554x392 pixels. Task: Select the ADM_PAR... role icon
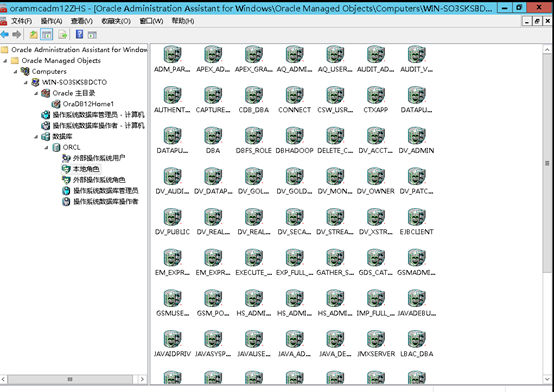pyautogui.click(x=172, y=55)
